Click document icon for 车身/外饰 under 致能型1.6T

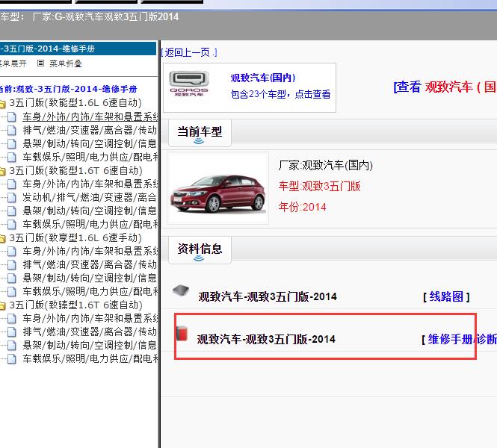coord(12,184)
